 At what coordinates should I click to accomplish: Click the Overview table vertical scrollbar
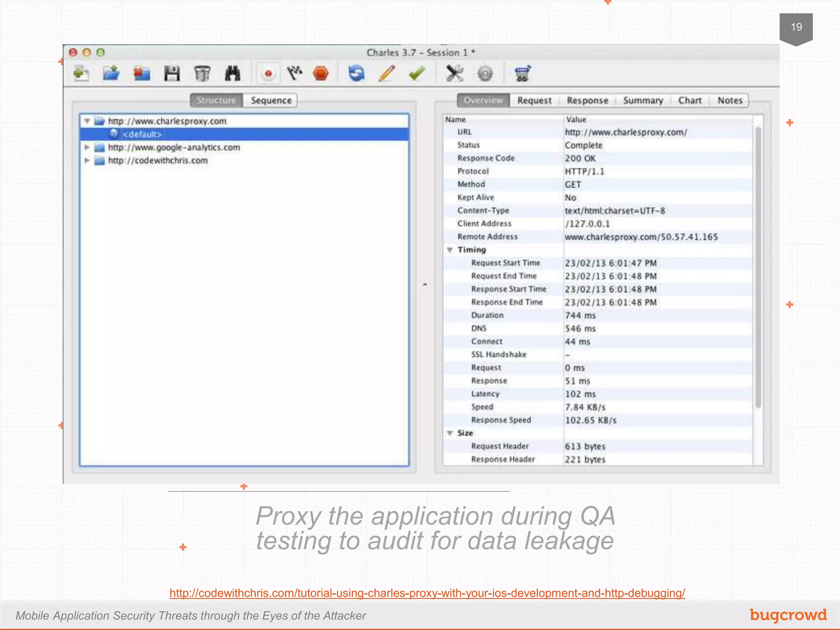coord(758,267)
